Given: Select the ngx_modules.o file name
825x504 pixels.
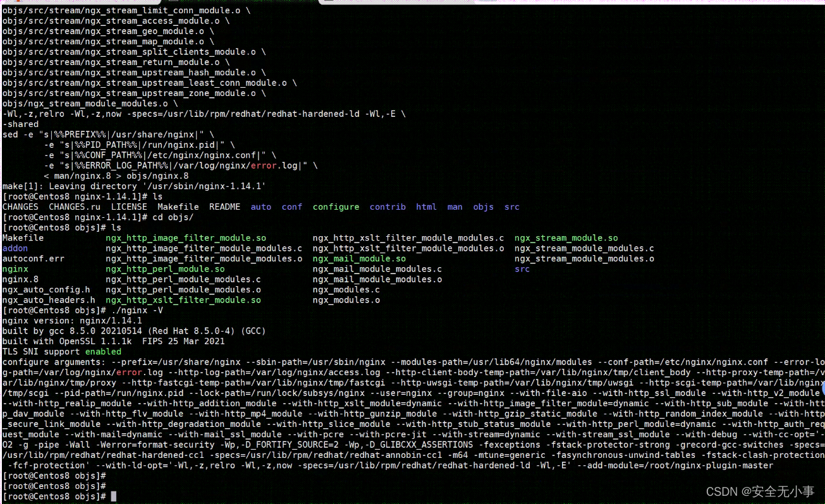Looking at the screenshot, I should click(x=346, y=300).
